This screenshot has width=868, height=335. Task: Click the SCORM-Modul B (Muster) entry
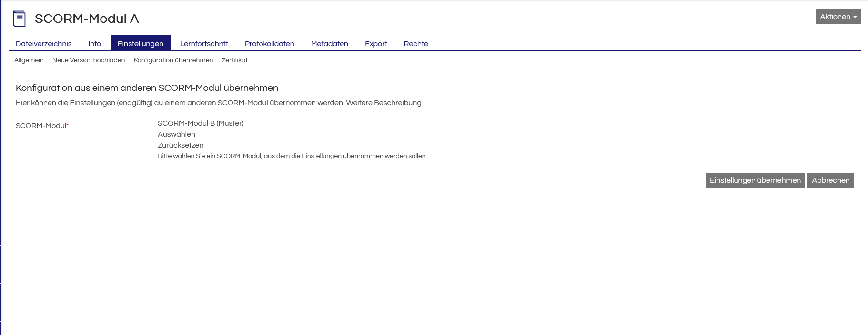(x=201, y=123)
